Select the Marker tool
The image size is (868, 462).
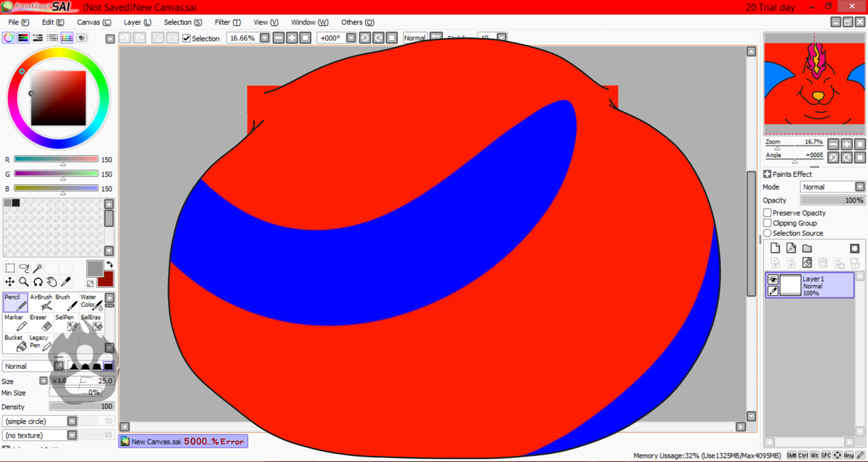pyautogui.click(x=16, y=323)
